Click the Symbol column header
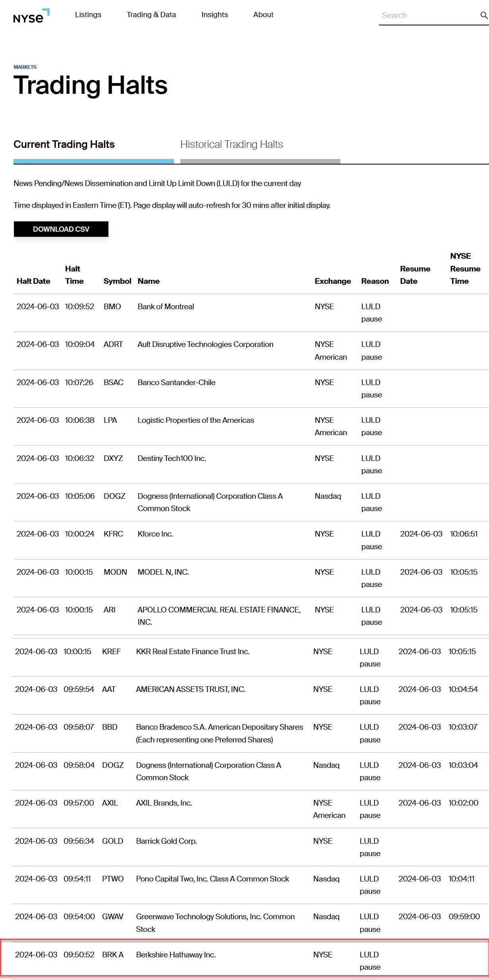Screen dimensions: 489x980 click(117, 281)
